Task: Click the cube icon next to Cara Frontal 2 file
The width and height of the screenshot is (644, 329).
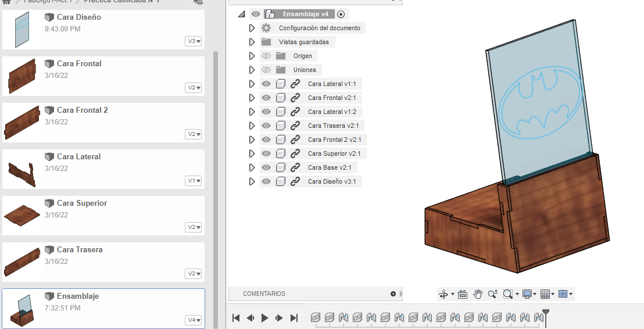Action: click(49, 110)
